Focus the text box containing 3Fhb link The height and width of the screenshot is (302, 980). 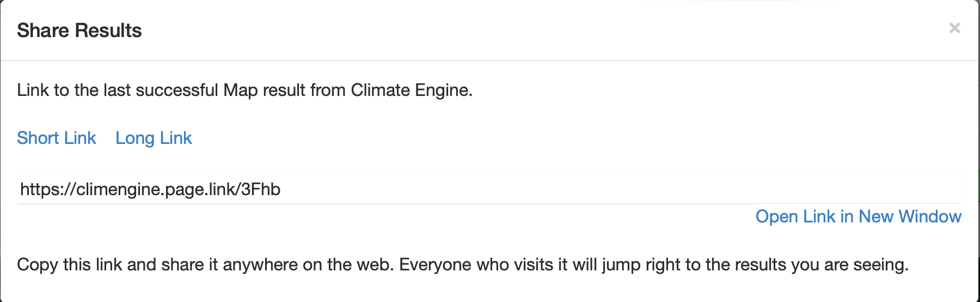click(x=489, y=189)
